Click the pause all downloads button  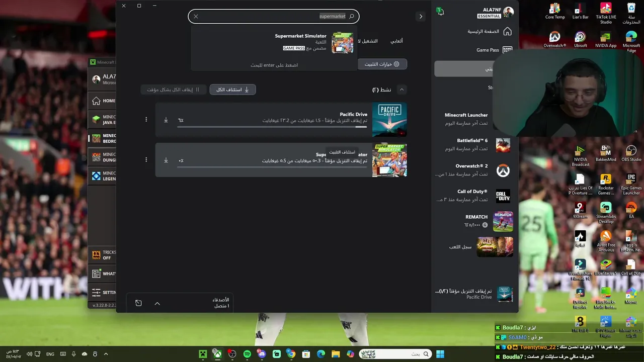click(173, 89)
